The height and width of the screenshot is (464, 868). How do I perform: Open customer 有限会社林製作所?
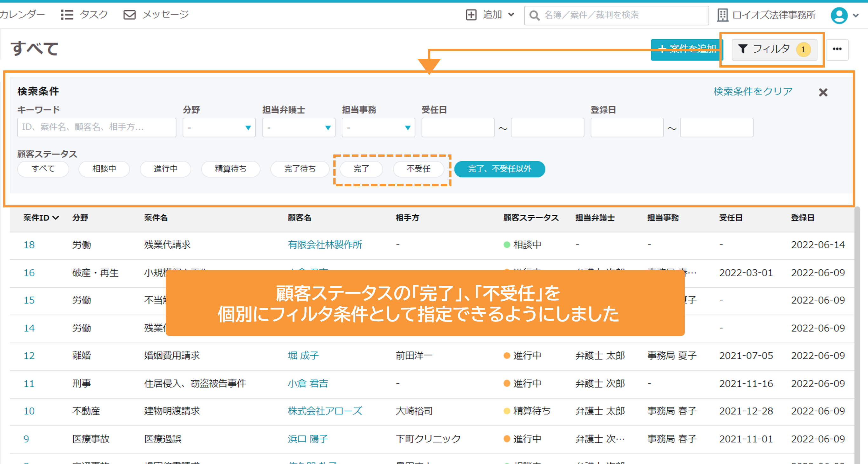coord(325,245)
